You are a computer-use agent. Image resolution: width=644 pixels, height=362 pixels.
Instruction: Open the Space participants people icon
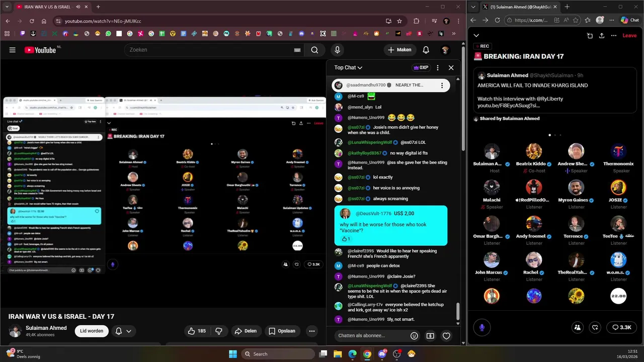click(x=577, y=327)
